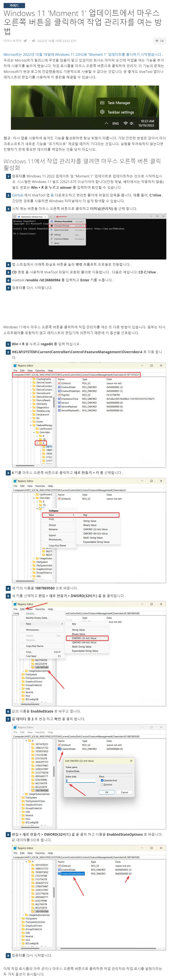Viewport: 170px width, 980px height.
Task: Click the Errata folder icon in the registry tree
Action: pyautogui.click(x=34, y=422)
